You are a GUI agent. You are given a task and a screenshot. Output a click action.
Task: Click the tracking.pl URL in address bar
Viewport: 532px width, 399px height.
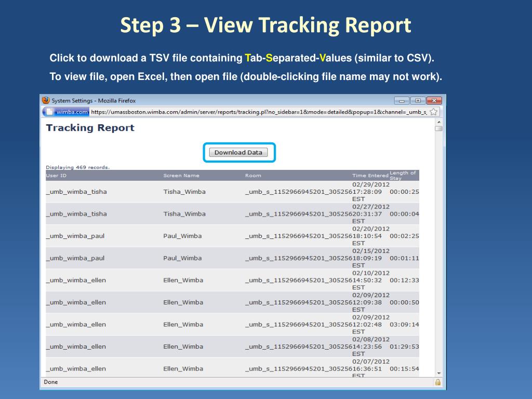coord(259,112)
